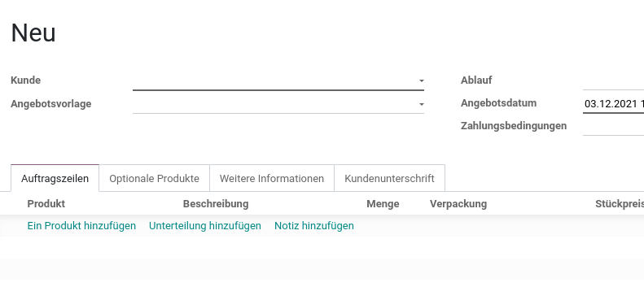This screenshot has width=644, height=300.
Task: Open the Optionale Produkte tab
Action: [155, 179]
